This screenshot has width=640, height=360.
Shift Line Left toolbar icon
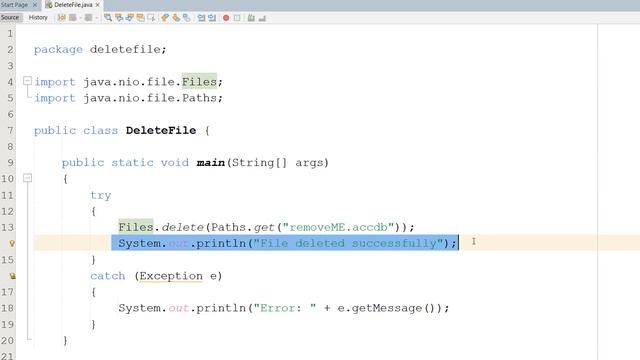(201, 18)
